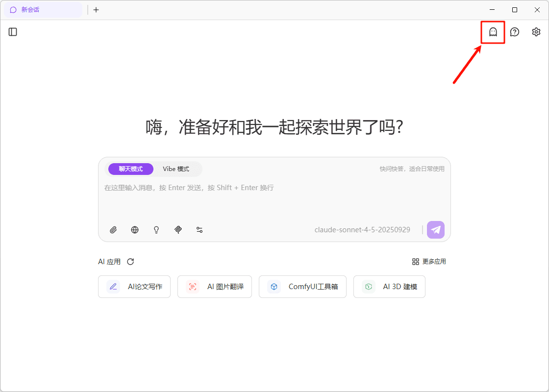
Task: Click the AI 图片翻译 scan icon
Action: (x=193, y=287)
